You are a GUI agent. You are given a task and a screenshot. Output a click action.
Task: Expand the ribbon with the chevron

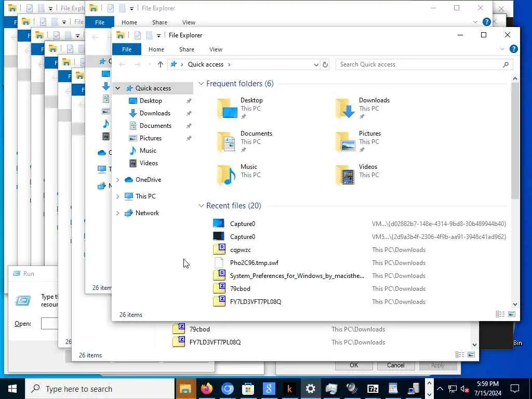502,49
